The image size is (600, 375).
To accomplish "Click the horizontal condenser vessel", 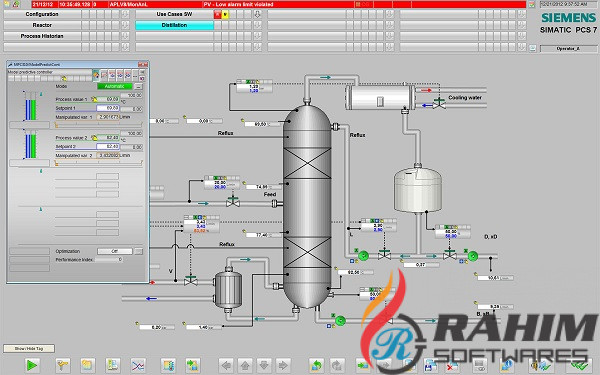I will tap(380, 98).
